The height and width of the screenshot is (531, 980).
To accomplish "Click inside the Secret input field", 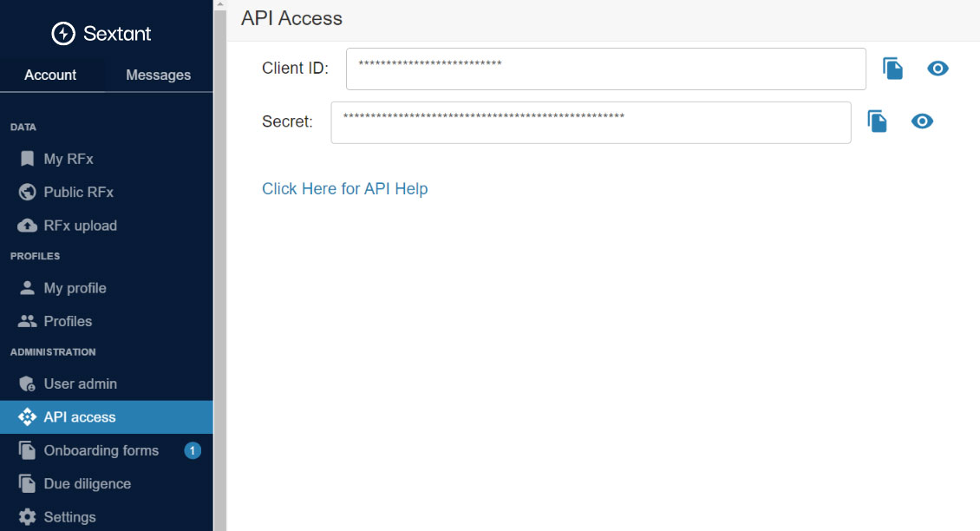I will 590,122.
